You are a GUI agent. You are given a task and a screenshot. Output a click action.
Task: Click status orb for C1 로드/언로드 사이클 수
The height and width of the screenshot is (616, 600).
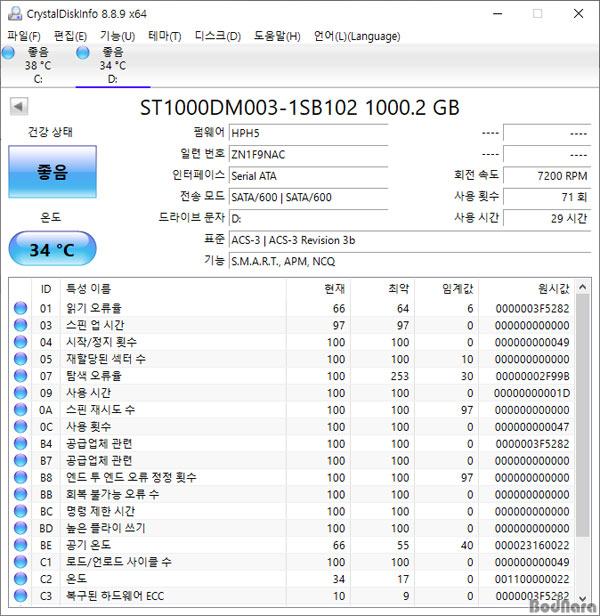[20, 562]
